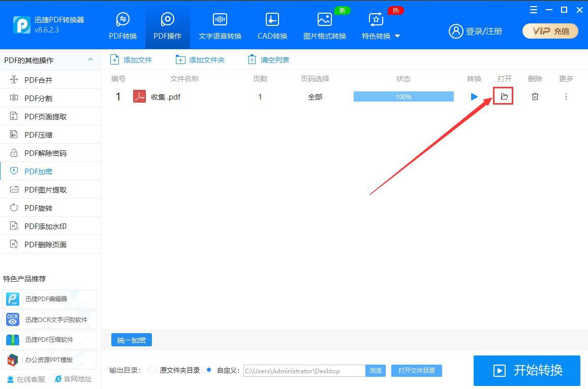Click the PDF图片提取 picture icon
The height and width of the screenshot is (389, 588).
coord(14,189)
